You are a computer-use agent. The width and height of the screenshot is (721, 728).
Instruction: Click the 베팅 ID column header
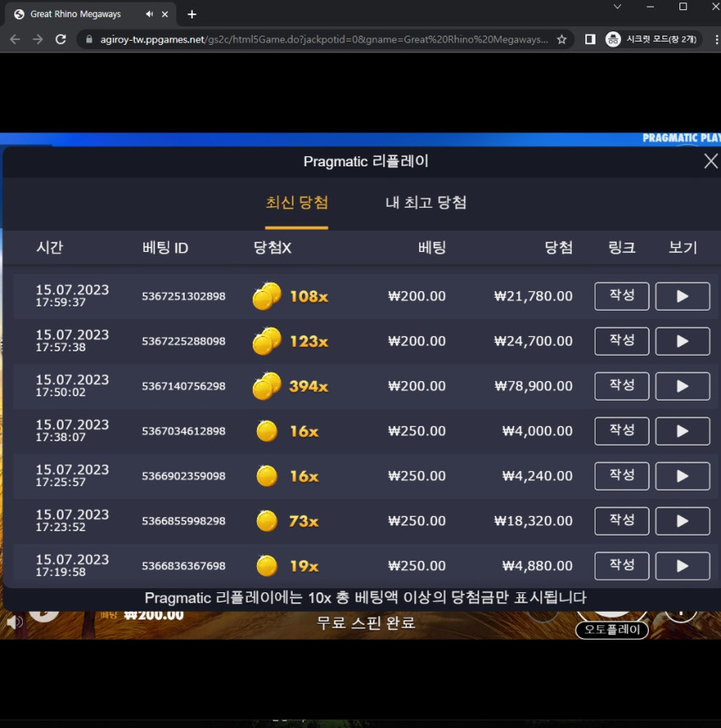click(165, 248)
